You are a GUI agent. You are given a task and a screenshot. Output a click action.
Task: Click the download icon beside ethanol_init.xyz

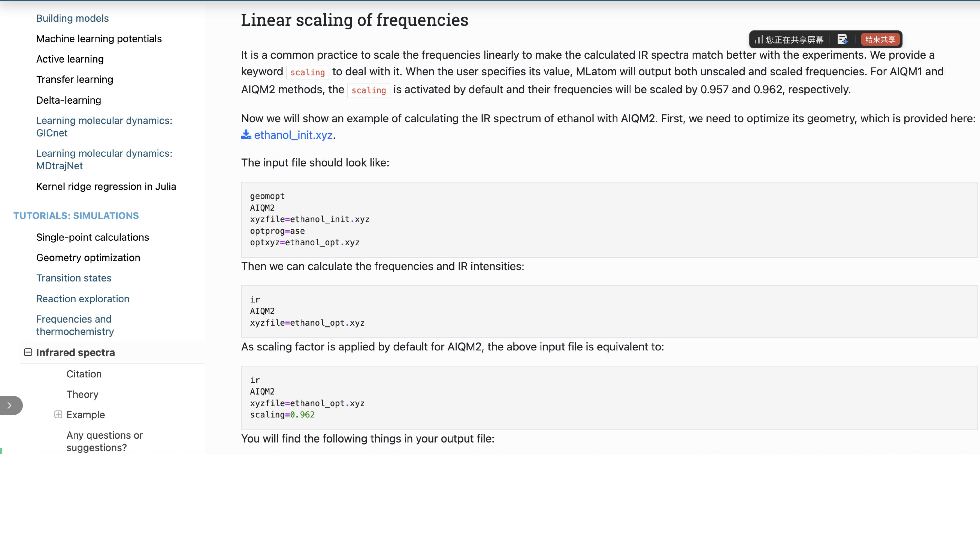[x=246, y=135]
